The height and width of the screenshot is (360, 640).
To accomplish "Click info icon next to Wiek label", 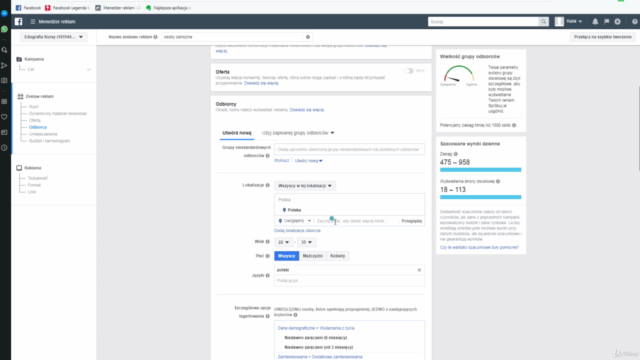I will click(268, 242).
